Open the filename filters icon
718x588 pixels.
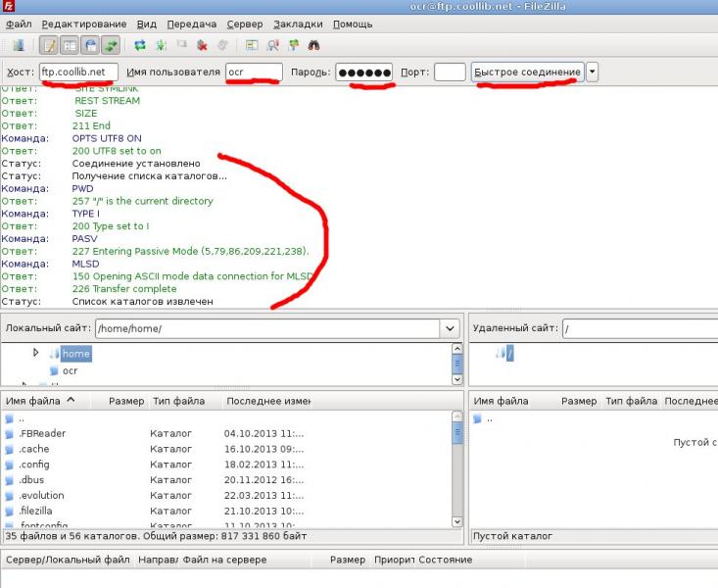(252, 45)
